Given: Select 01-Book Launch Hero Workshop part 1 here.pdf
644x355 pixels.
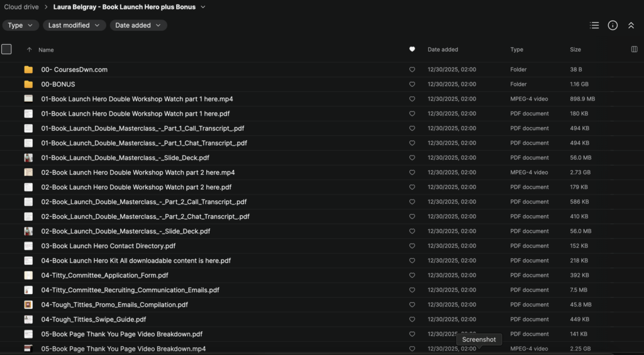Looking at the screenshot, I should (136, 114).
